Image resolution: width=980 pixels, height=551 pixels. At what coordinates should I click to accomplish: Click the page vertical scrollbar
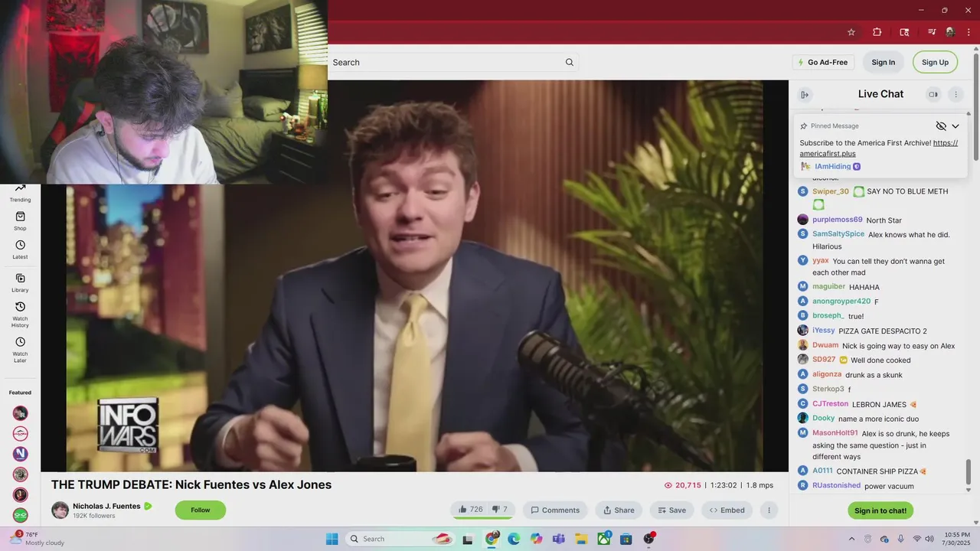tap(975, 107)
